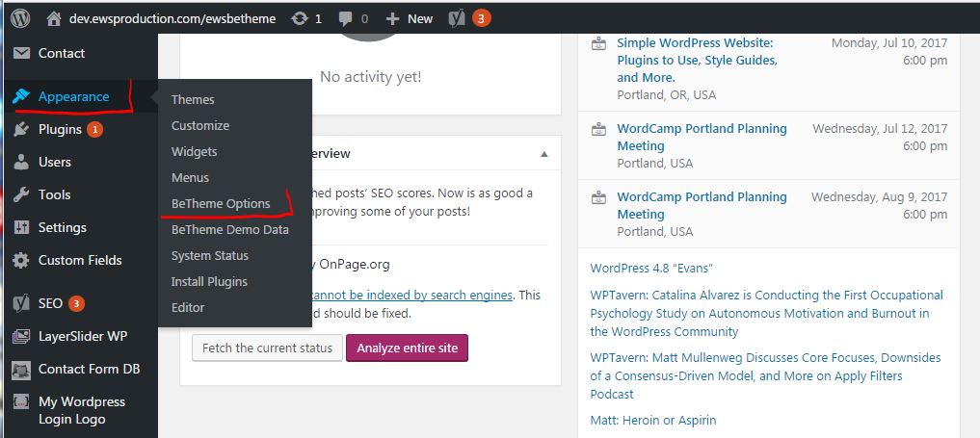Click meetup icon beside Simple WordPress Website event
980x438 pixels.
pyautogui.click(x=598, y=43)
